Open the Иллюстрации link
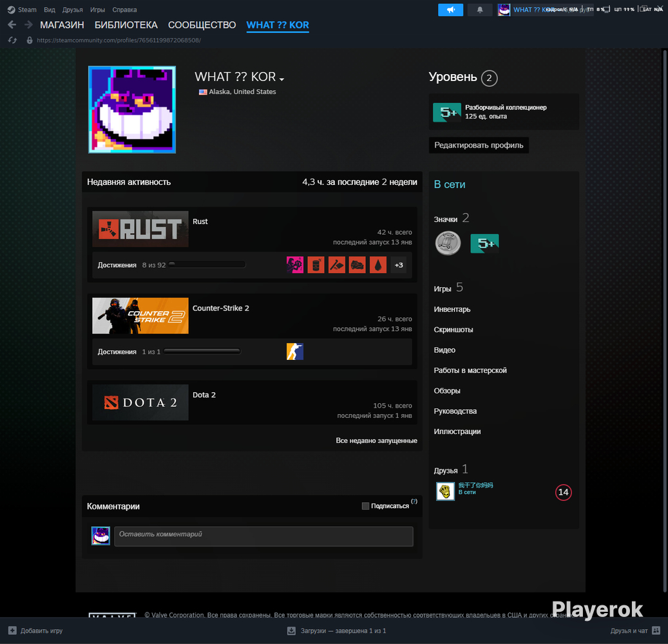 (x=457, y=431)
